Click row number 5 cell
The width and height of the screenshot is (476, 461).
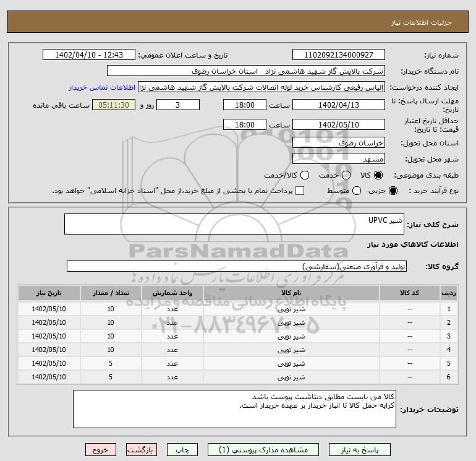448,363
